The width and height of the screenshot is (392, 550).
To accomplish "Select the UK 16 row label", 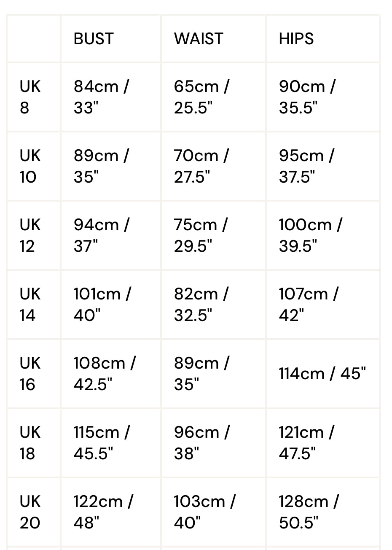I will (x=30, y=374).
